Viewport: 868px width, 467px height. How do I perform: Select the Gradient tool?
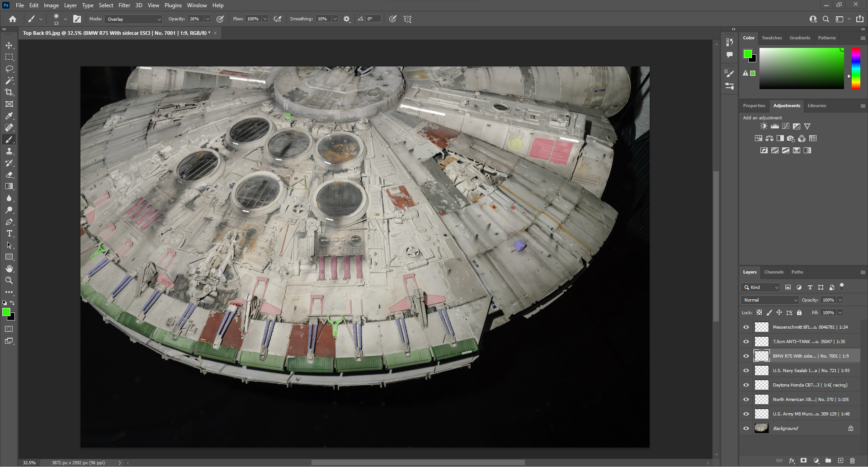9,186
